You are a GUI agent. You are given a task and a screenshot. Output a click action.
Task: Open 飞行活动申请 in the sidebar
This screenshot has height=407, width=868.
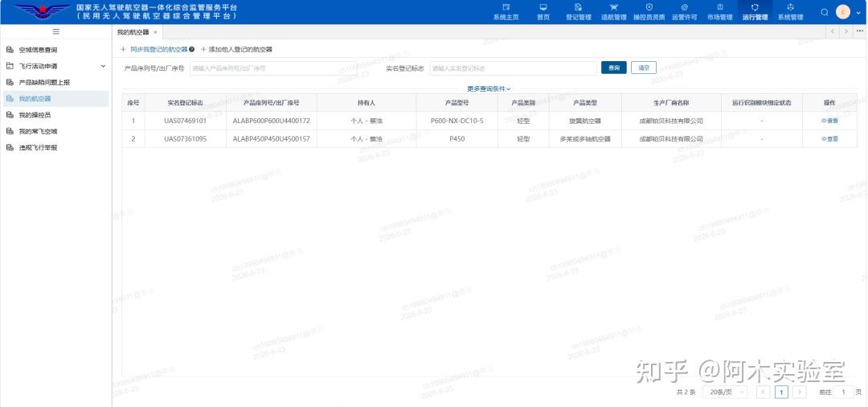coord(38,66)
